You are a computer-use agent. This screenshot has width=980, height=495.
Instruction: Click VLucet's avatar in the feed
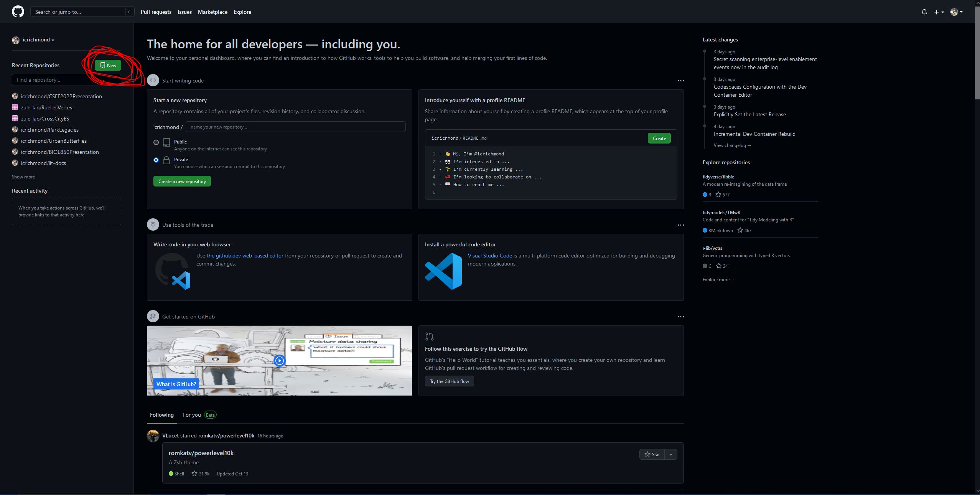click(153, 436)
